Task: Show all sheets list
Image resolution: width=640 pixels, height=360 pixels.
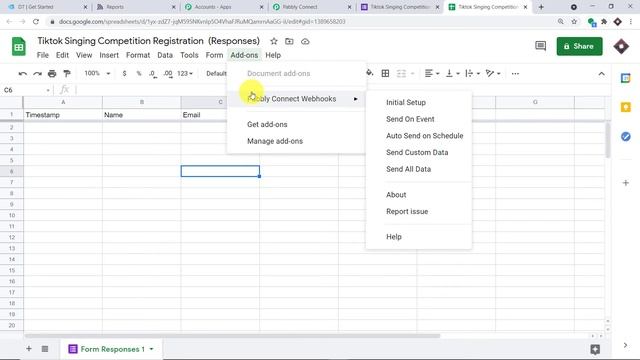Action: 45,349
